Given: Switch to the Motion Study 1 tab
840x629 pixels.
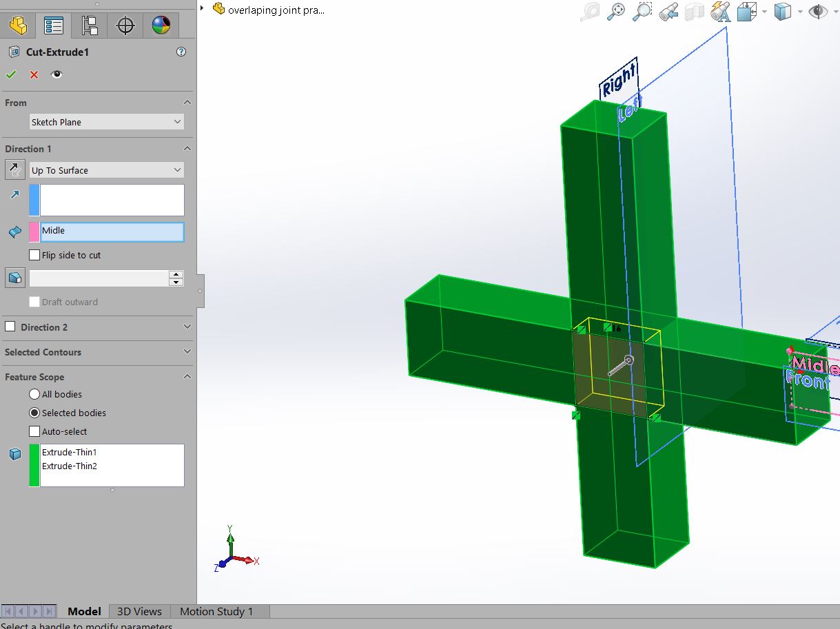Looking at the screenshot, I should coord(216,611).
